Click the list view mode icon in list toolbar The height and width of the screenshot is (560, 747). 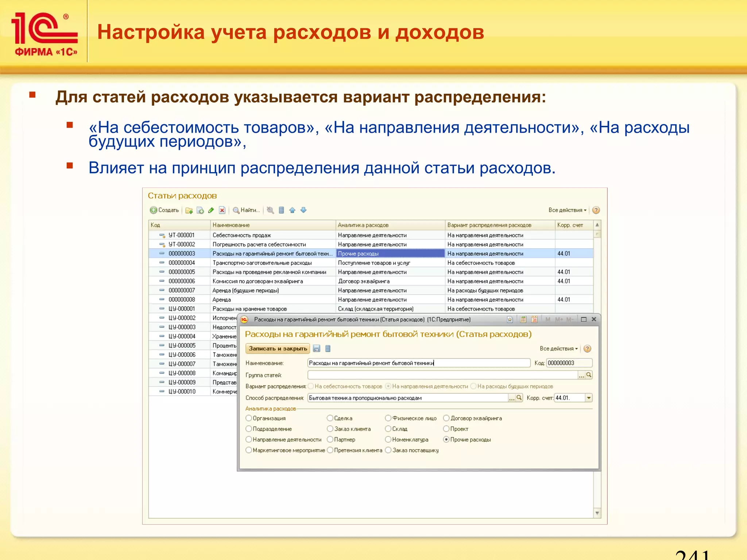[x=281, y=210]
